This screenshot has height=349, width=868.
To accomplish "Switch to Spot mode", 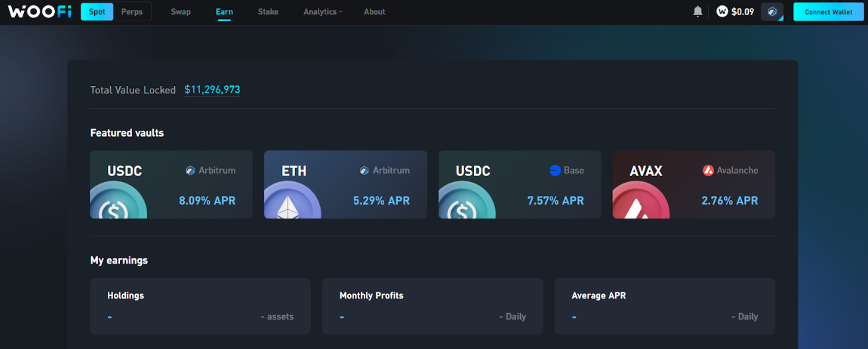I will [97, 12].
